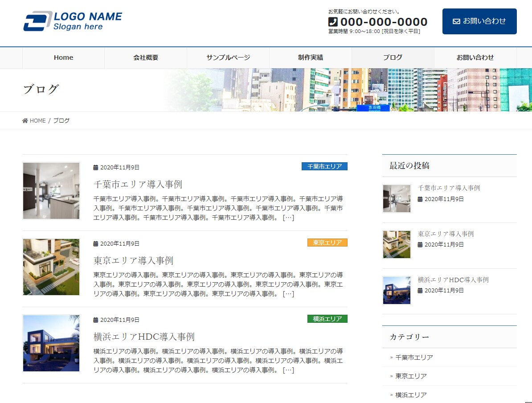Click calendar icon of 千葉市エリア導入事例 post
This screenshot has height=403, width=532.
[x=96, y=167]
